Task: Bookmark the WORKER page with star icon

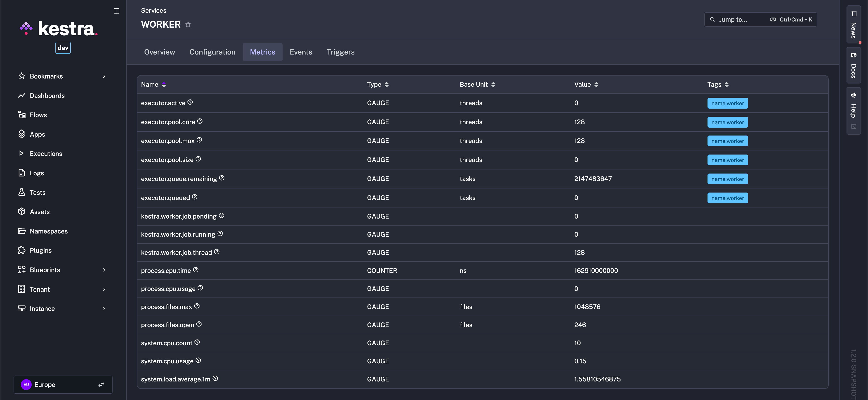Action: tap(188, 24)
